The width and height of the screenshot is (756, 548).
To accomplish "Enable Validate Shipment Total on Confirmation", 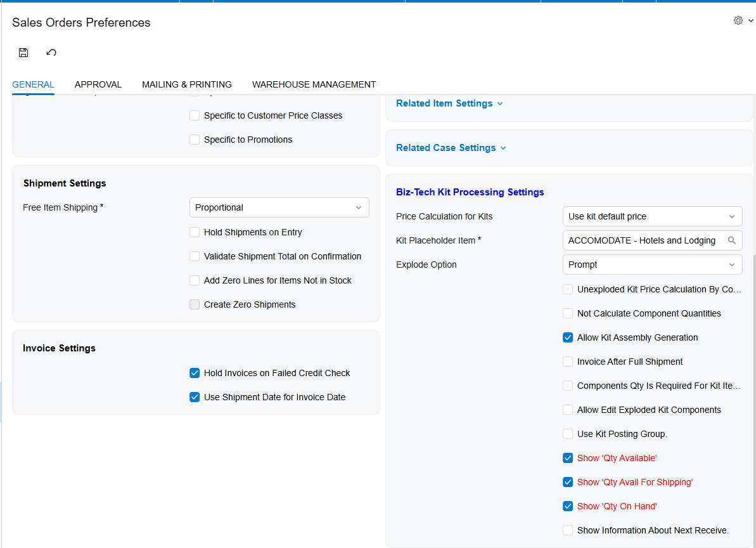I will 195,256.
